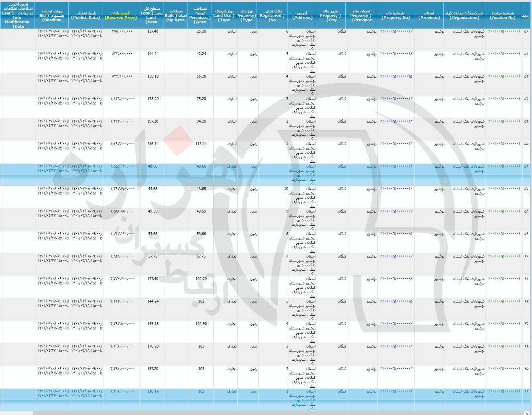The width and height of the screenshot is (532, 415).
Task: Open property number 2101003500000007 link
Action: [396, 256]
